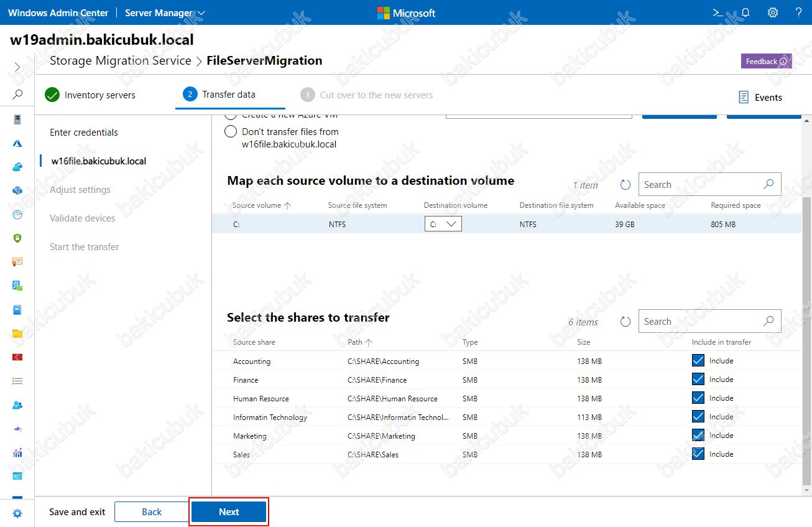Click the purple Feedback button
Image resolution: width=812 pixels, height=527 pixels.
click(766, 61)
